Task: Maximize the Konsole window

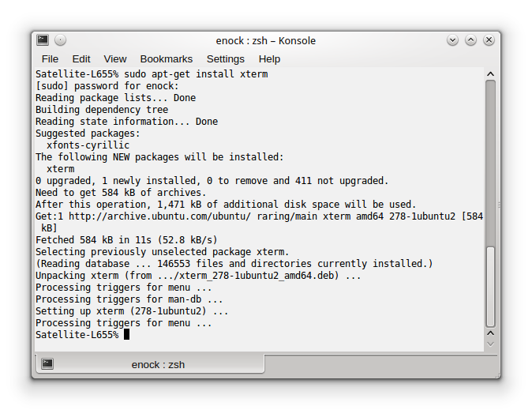Action: click(470, 40)
